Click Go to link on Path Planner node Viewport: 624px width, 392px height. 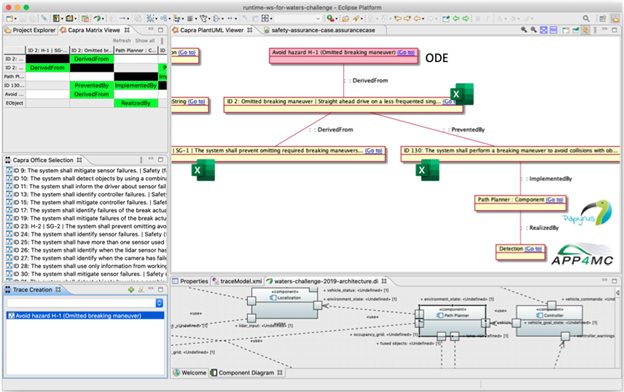click(x=554, y=199)
